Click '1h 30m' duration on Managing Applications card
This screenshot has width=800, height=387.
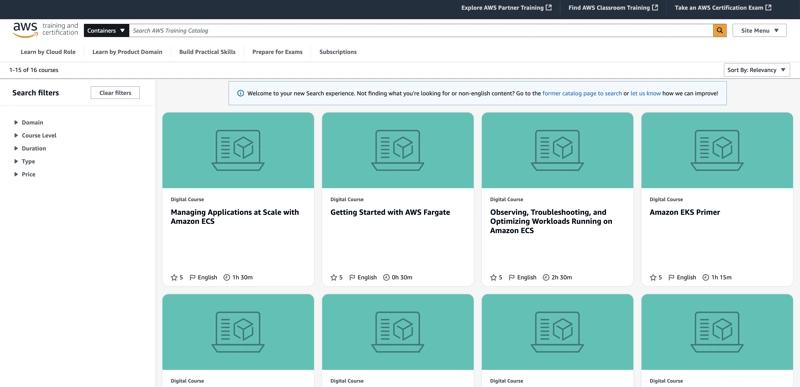pyautogui.click(x=242, y=277)
